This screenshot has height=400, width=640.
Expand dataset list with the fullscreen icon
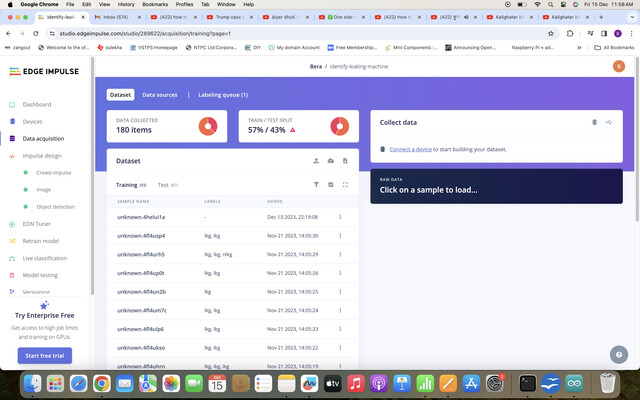tap(345, 184)
